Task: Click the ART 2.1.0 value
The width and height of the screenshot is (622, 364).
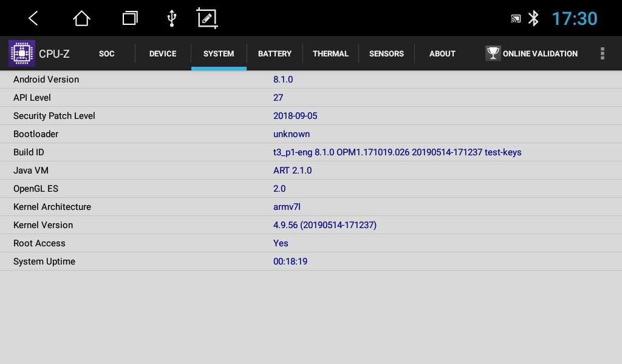Action: [x=292, y=170]
